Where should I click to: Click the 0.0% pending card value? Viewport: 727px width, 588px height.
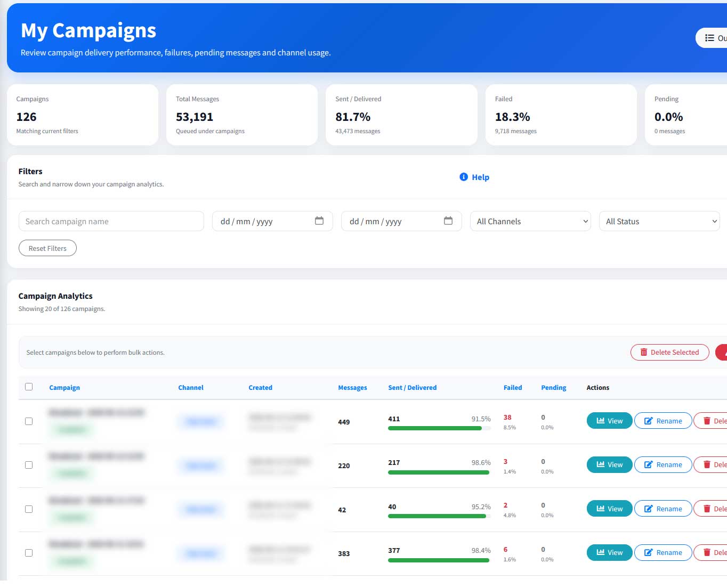[x=668, y=117]
